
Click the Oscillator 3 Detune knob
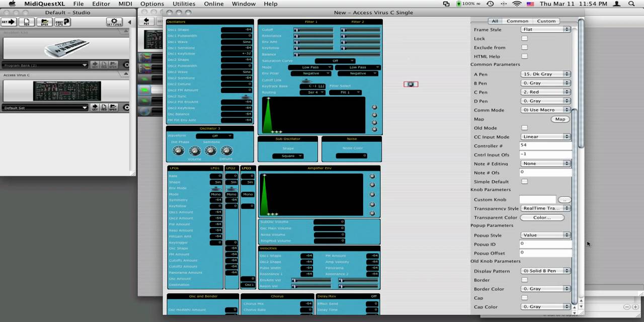(x=226, y=151)
